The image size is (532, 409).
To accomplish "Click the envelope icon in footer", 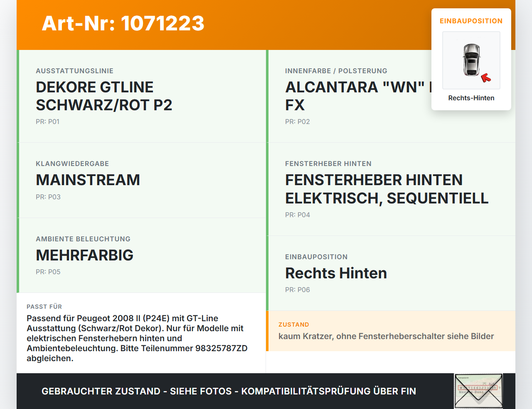I will point(478,391).
